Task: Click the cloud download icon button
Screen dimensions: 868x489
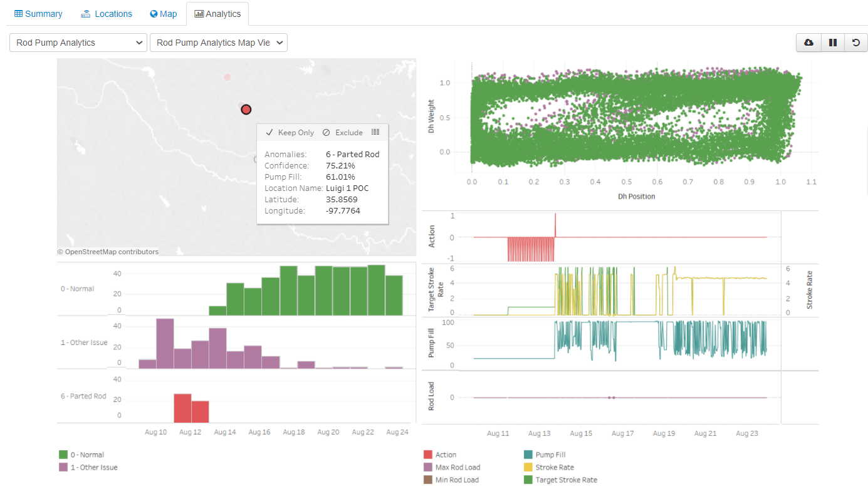Action: pos(808,43)
